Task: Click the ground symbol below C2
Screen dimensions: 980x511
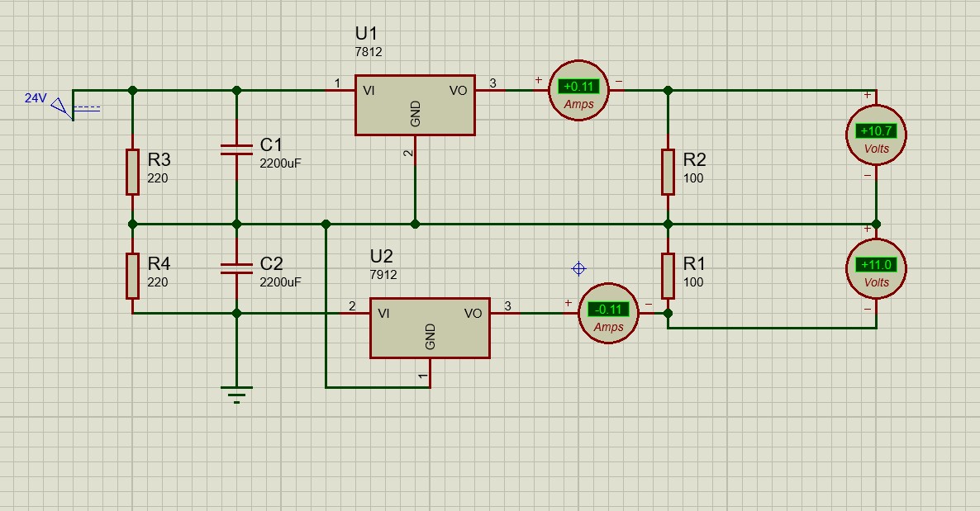Action: [236, 394]
